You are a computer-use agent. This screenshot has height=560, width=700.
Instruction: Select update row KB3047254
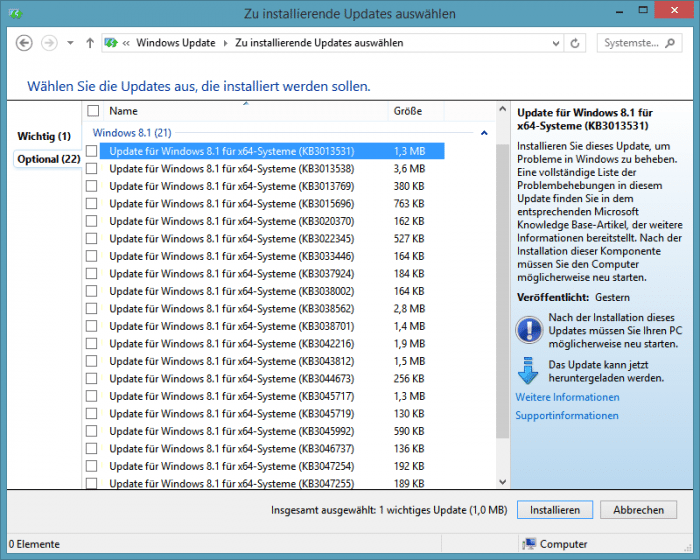pos(272,466)
